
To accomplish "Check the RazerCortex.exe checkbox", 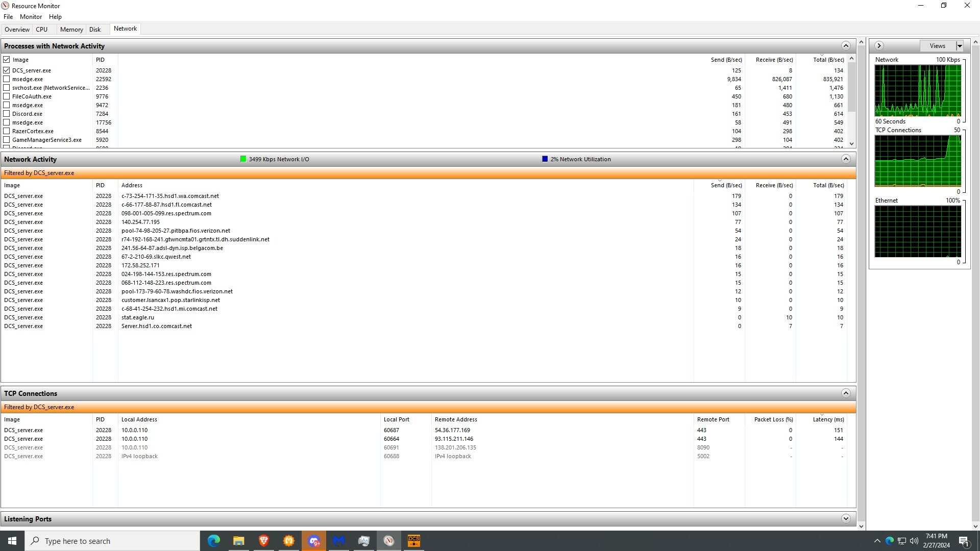I will [7, 131].
